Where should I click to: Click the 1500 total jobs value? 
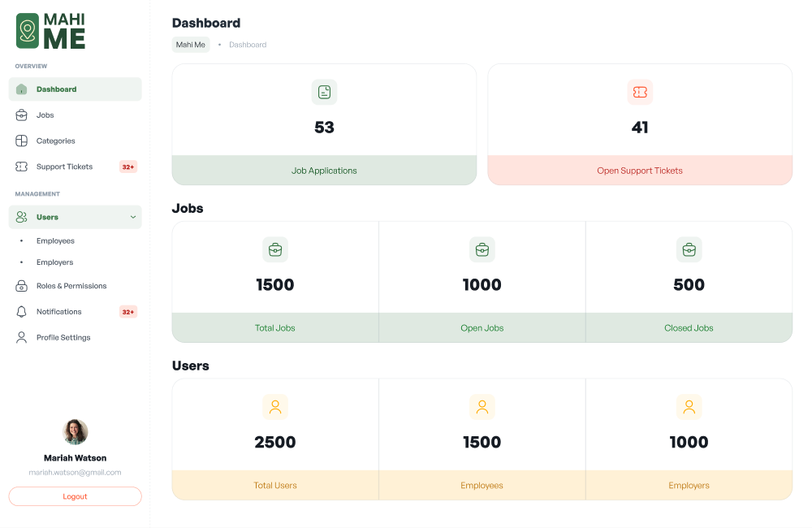275,284
